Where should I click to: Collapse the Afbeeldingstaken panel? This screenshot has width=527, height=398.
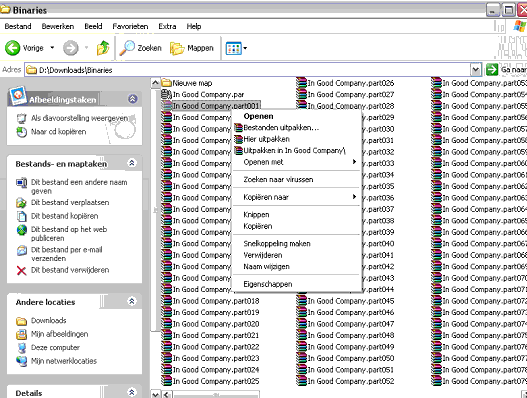132,99
